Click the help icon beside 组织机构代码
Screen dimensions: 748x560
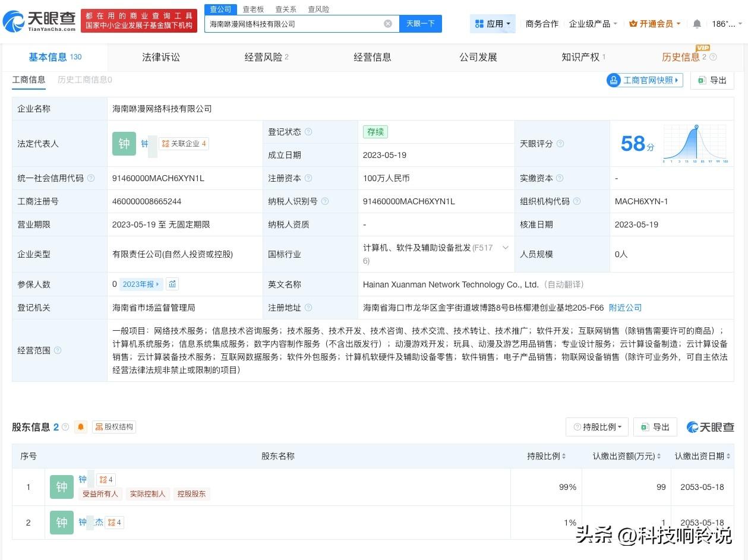(576, 201)
